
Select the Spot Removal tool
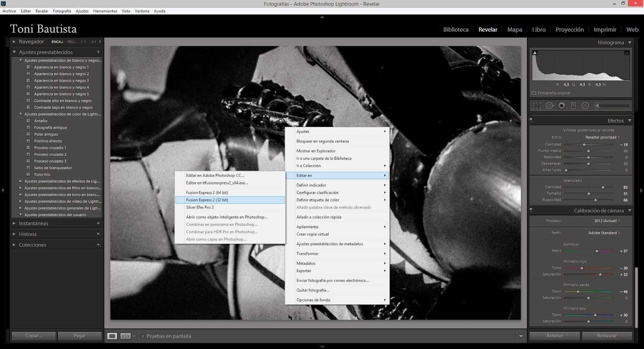[x=550, y=105]
